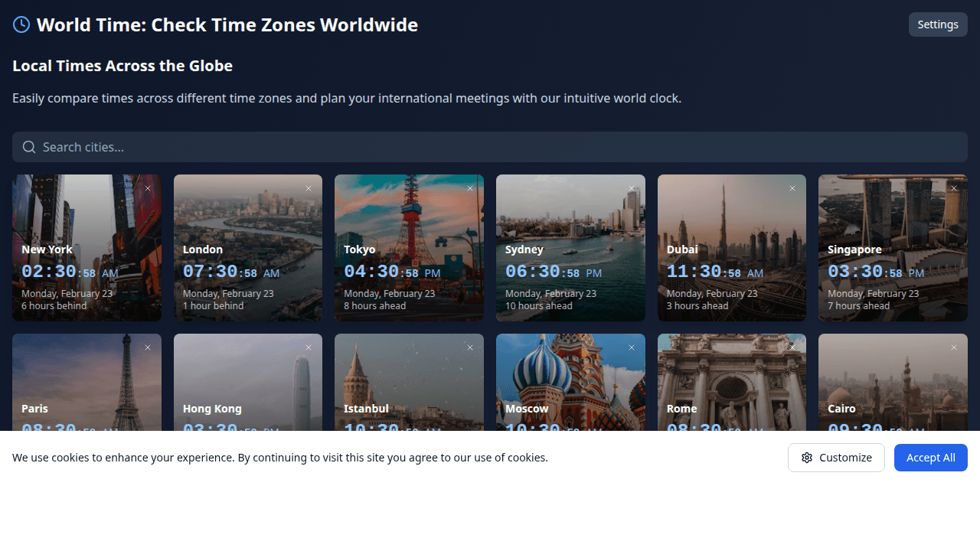Open the Settings panel

[x=937, y=24]
